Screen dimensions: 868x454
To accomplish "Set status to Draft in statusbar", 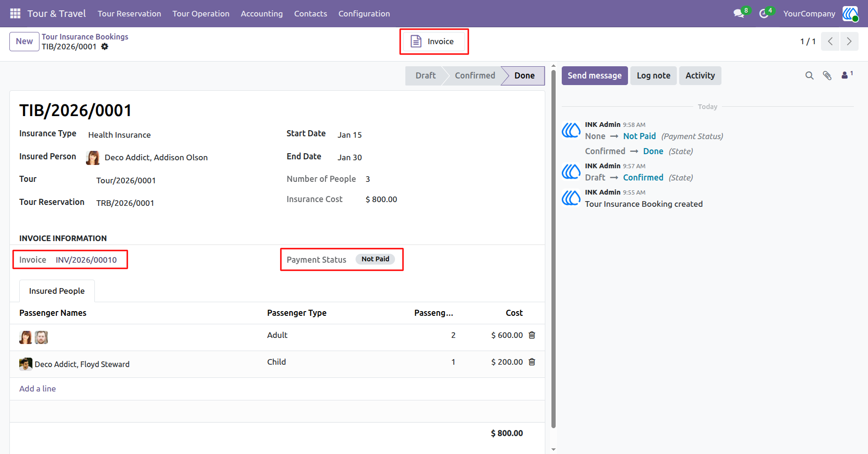I will (425, 76).
